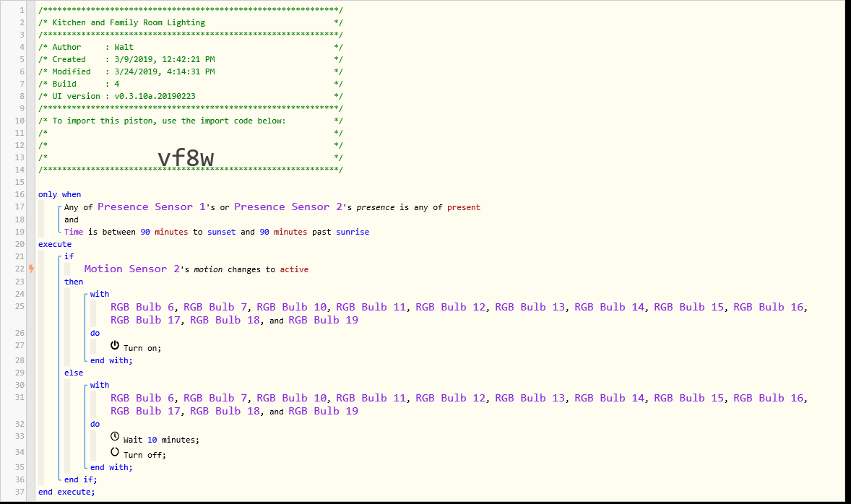Click the title comment 'Kitchen and Family Room Lighting'
The height and width of the screenshot is (504, 851).
pos(129,22)
